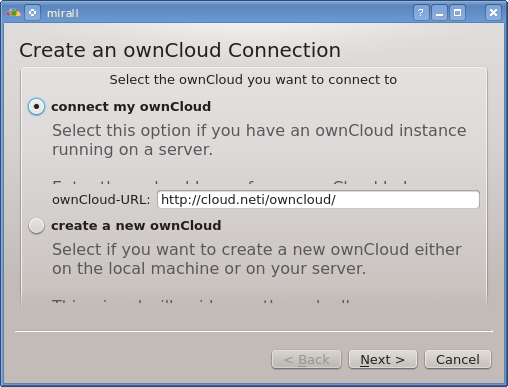Maximize the mirall window
The width and height of the screenshot is (508, 387).
(457, 13)
